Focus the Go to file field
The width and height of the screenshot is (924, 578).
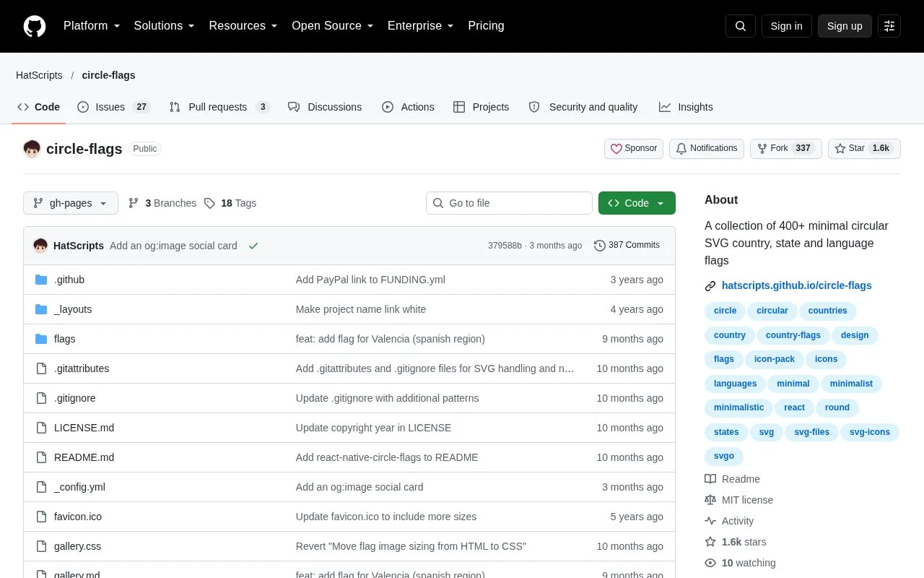[x=509, y=203]
